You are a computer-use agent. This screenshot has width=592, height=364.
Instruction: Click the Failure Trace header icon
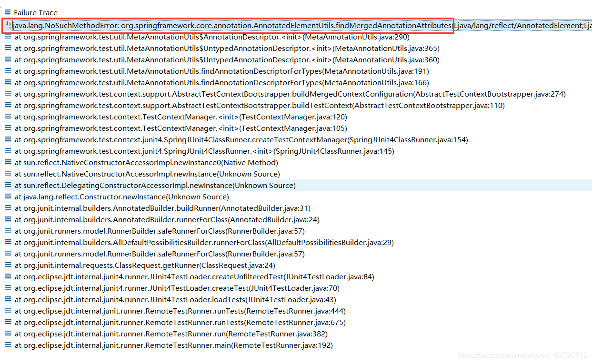pyautogui.click(x=8, y=12)
